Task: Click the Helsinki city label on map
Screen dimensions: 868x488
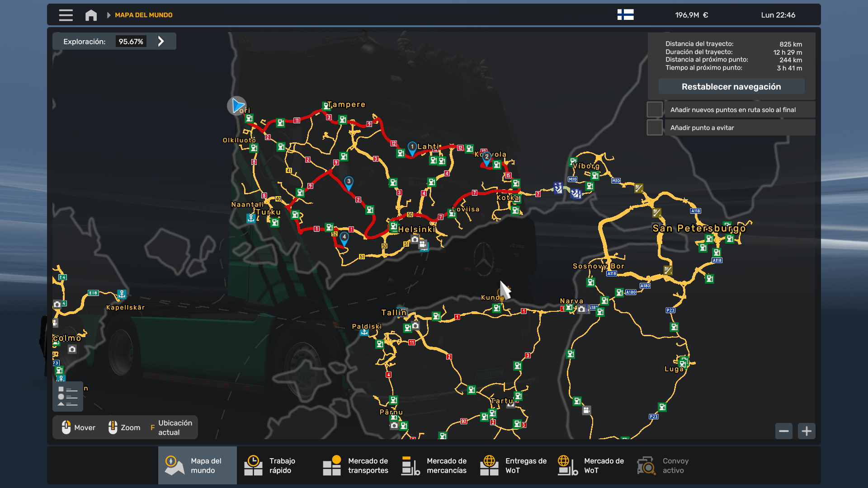Action: 416,229
